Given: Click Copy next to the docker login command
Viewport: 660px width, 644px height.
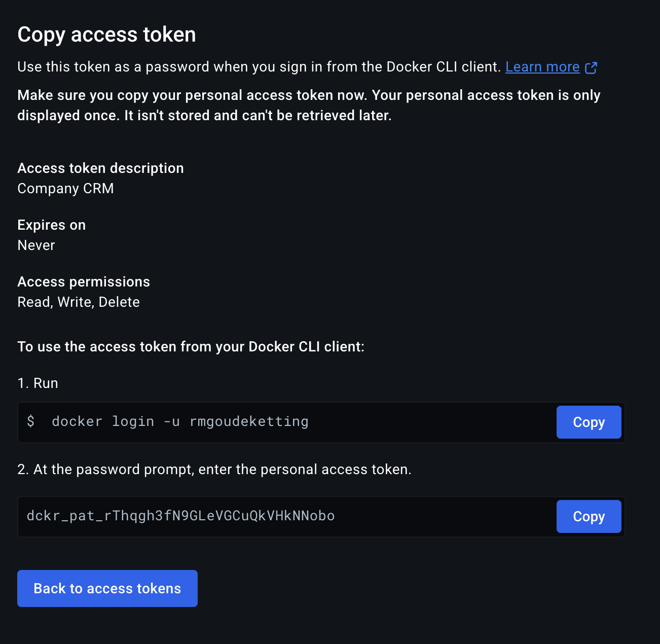Looking at the screenshot, I should pos(589,422).
